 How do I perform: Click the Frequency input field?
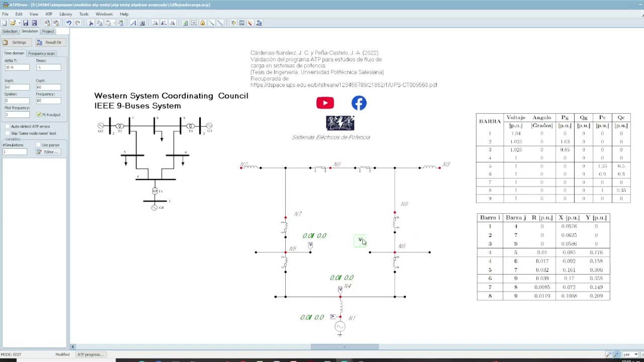click(48, 101)
